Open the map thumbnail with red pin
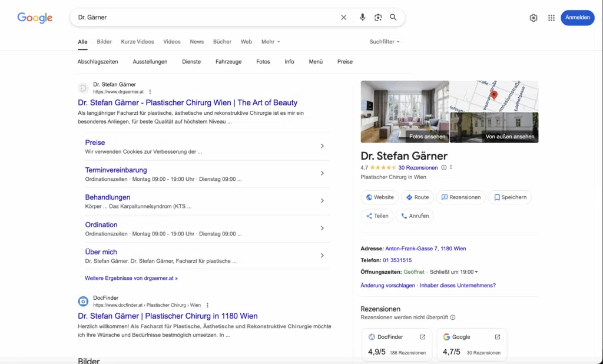Viewport: 603px width, 364px height. [494, 96]
